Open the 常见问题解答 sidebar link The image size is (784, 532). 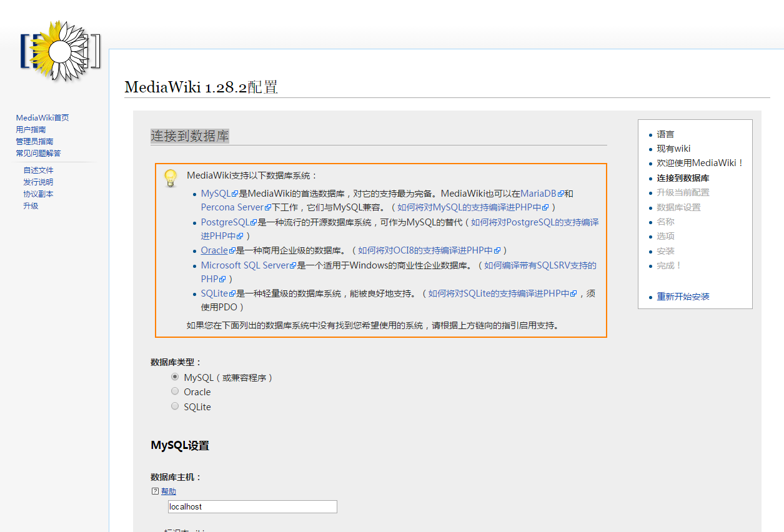click(38, 153)
